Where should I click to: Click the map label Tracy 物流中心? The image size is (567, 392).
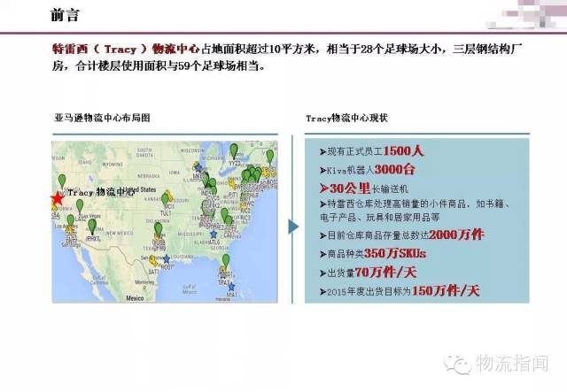(x=101, y=192)
